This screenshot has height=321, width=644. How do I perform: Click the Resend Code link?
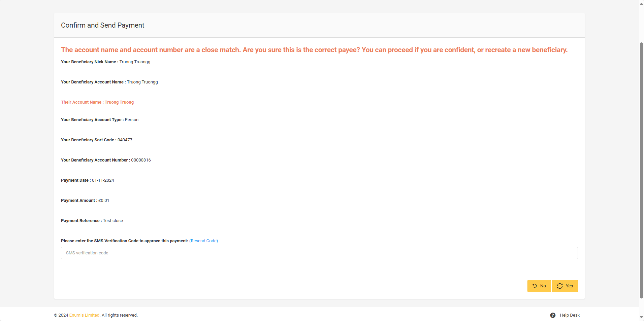coord(203,241)
